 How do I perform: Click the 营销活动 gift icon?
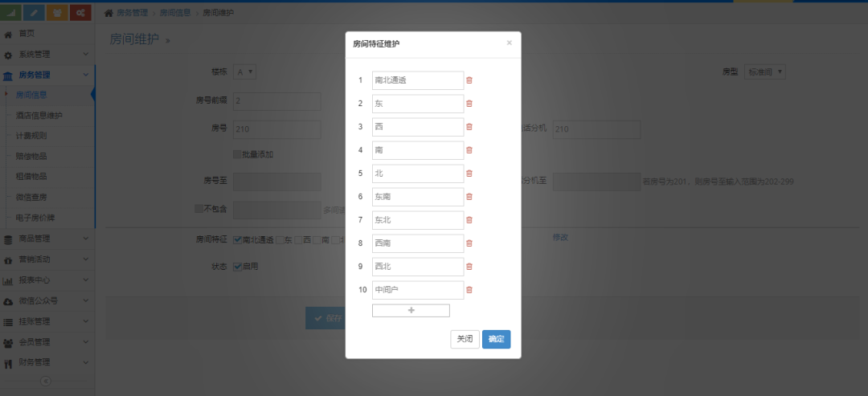tap(8, 260)
